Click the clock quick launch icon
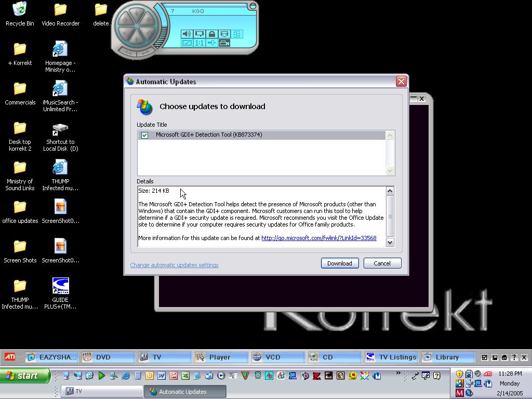532x399 pixels. click(x=150, y=376)
